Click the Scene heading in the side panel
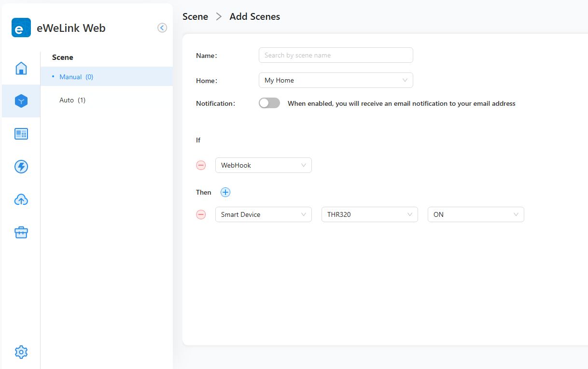Screen dimensions: 588x369 (x=63, y=57)
